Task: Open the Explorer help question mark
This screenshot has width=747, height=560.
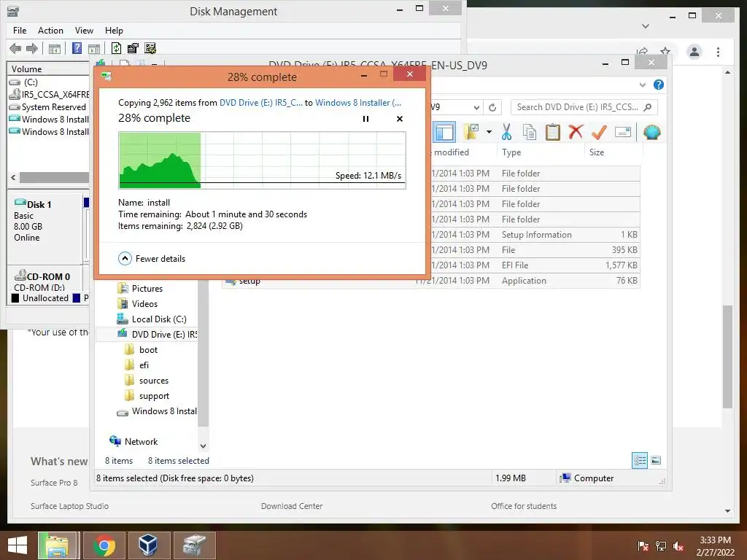Action: (659, 85)
